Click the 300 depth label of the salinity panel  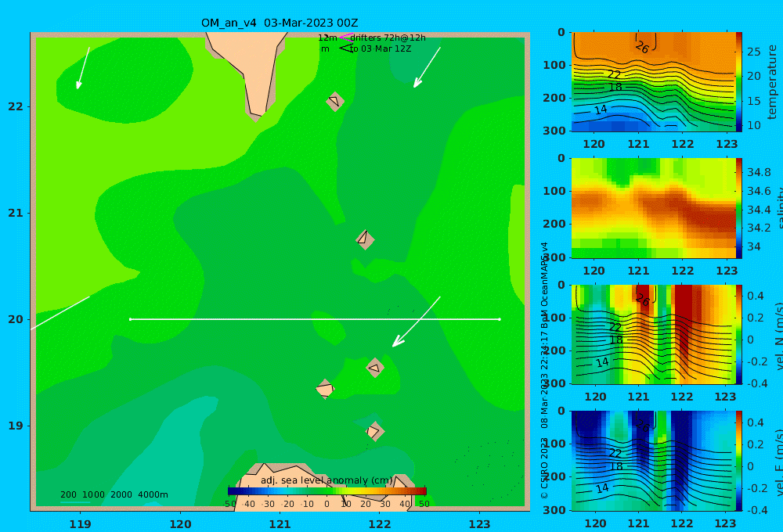[554, 257]
